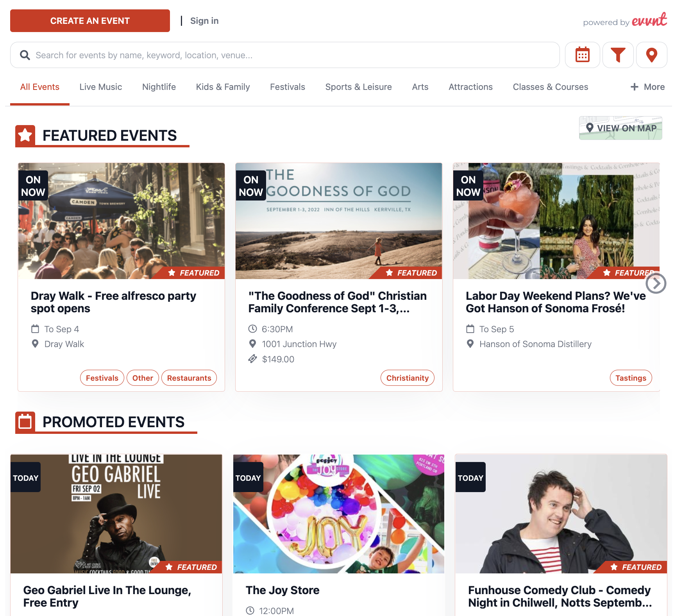Select the Kids & Family tab

223,87
